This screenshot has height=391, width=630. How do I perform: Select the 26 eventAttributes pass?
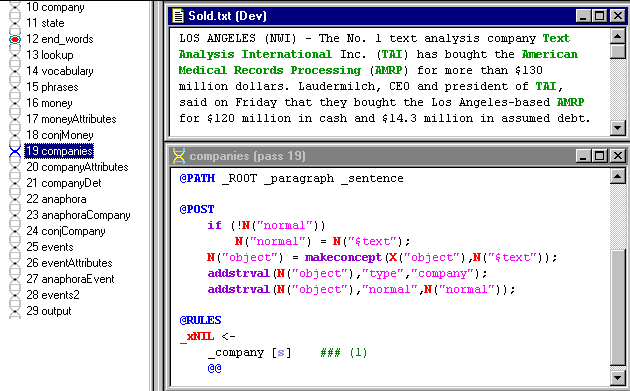point(70,263)
